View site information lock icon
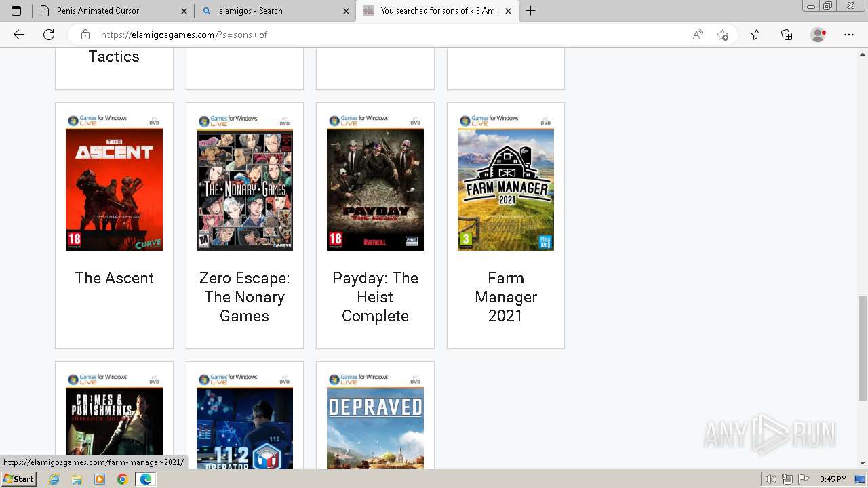This screenshot has width=868, height=488. coord(85,35)
